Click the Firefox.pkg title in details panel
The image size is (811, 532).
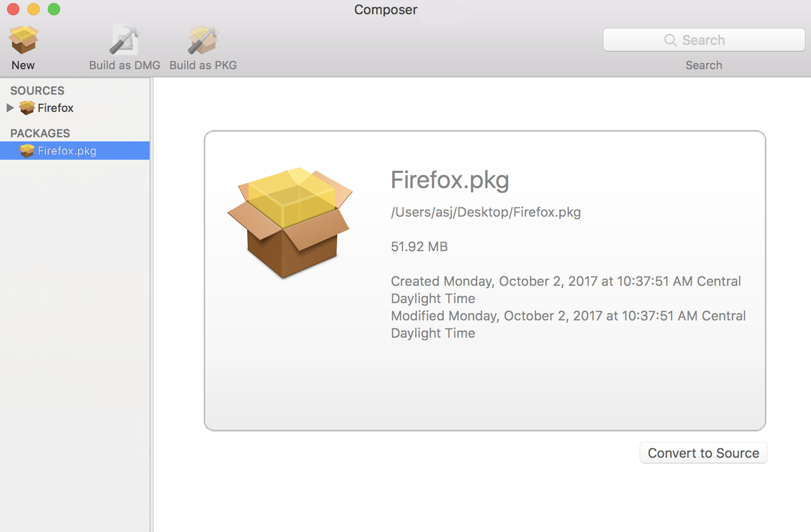[450, 180]
